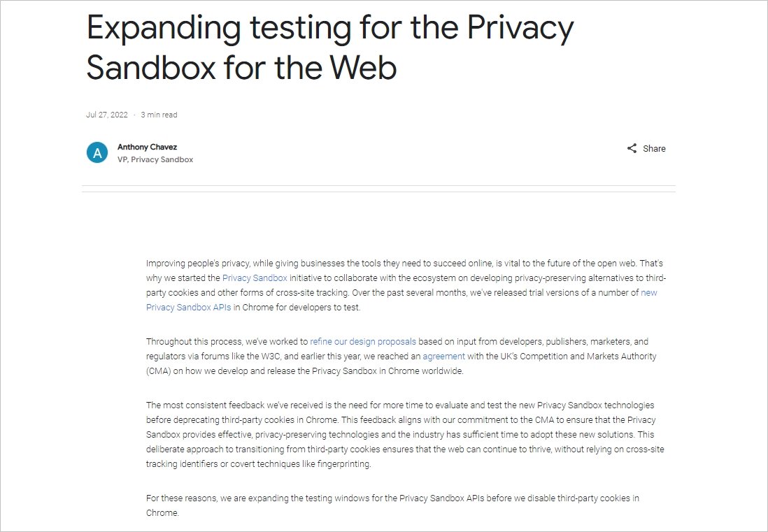Open the "agreement" link

point(443,357)
